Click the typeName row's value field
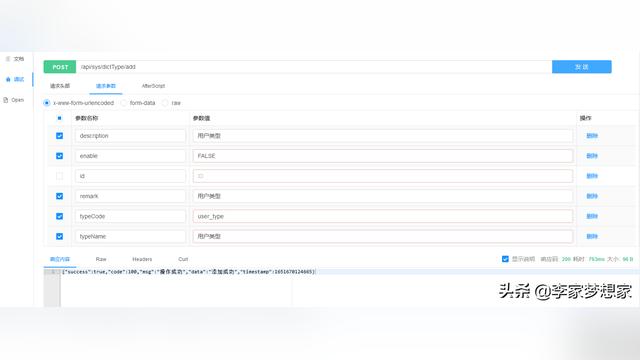 pyautogui.click(x=383, y=236)
